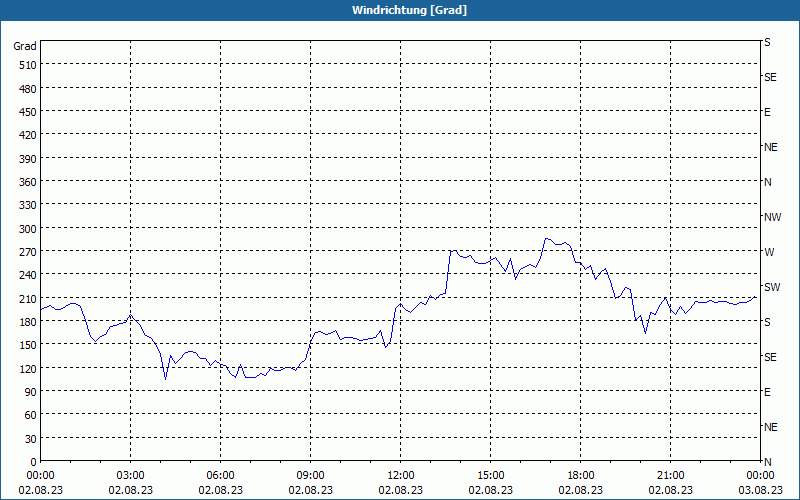Select compass label N on the 0 baseline
The height and width of the screenshot is (500, 800).
(767, 462)
